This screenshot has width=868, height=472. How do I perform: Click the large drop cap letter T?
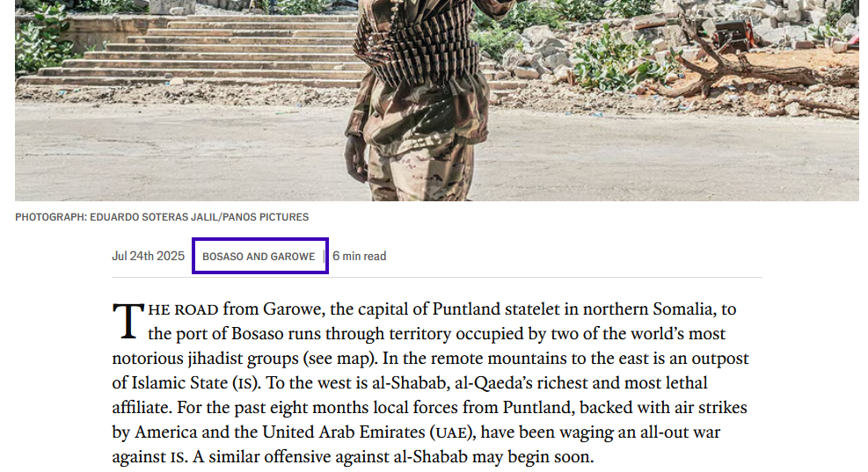(x=128, y=321)
